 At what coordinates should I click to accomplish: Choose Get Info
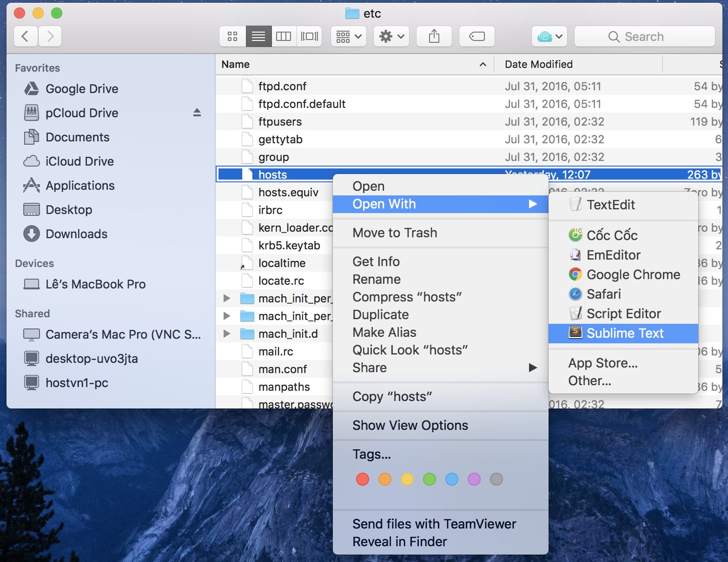(441, 261)
